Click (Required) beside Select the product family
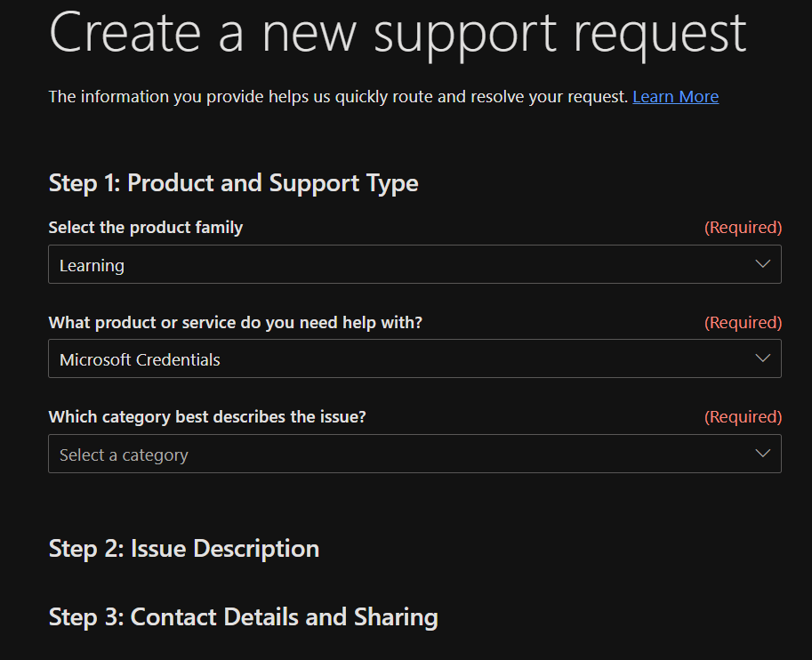812x660 pixels. tap(744, 228)
